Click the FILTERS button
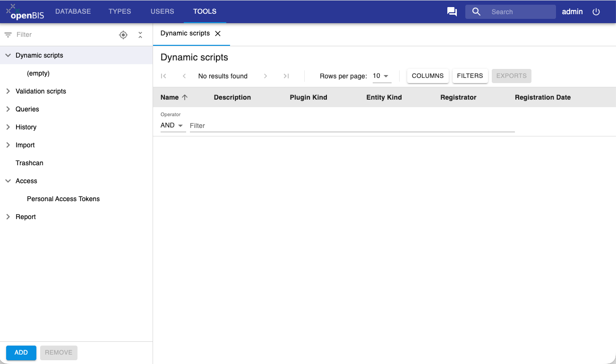The height and width of the screenshot is (364, 616). coord(470,76)
